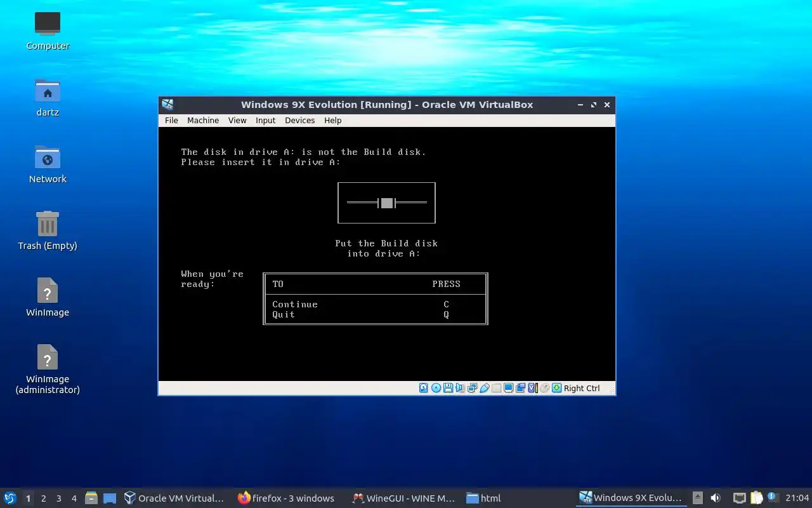Switch to workspace 4
This screenshot has width=812, height=508.
pyautogui.click(x=74, y=498)
